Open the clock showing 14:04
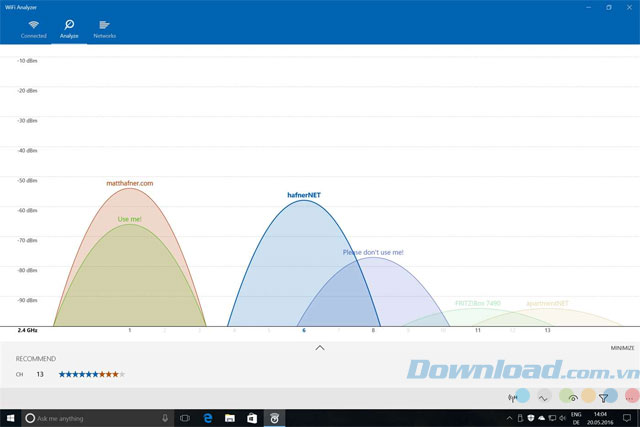Viewport: 640px width, 427px height. (x=600, y=418)
